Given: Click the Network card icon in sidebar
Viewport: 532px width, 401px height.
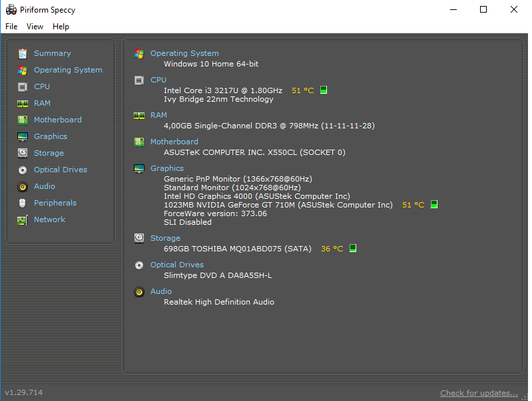Looking at the screenshot, I should point(23,220).
